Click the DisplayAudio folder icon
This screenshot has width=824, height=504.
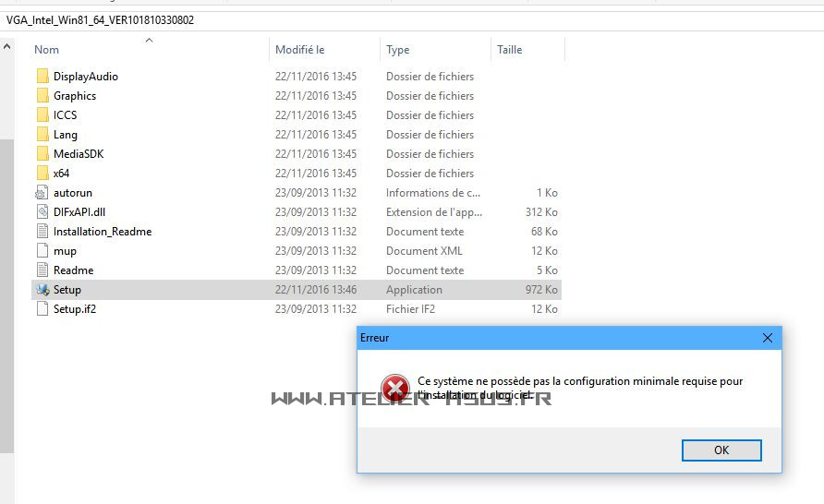(x=42, y=76)
